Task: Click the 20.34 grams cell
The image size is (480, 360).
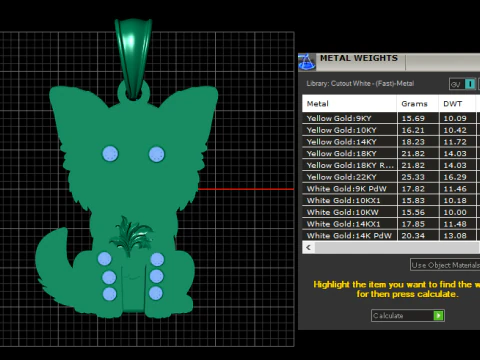Action: click(418, 235)
